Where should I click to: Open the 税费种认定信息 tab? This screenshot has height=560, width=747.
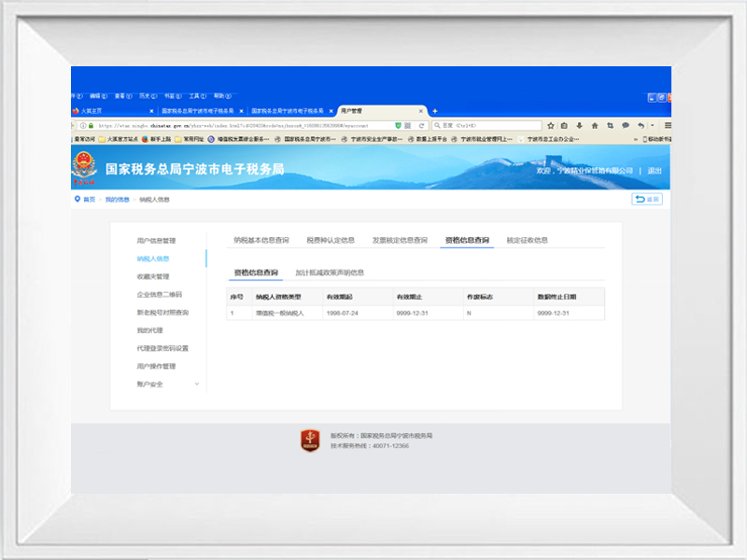pyautogui.click(x=331, y=240)
